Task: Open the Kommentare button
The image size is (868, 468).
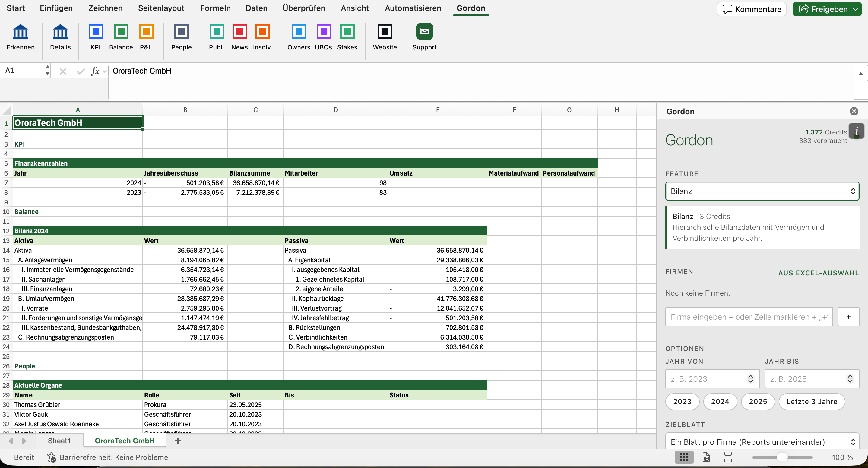Action: (751, 9)
